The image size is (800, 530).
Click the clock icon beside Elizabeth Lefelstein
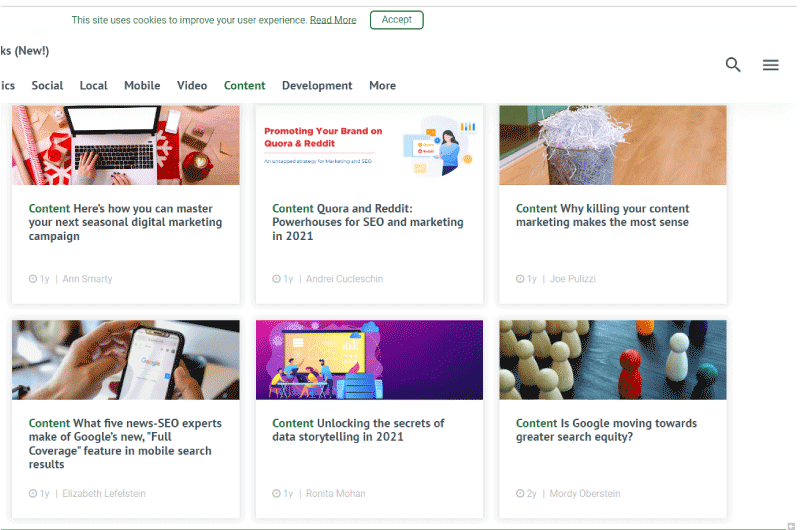click(x=33, y=494)
